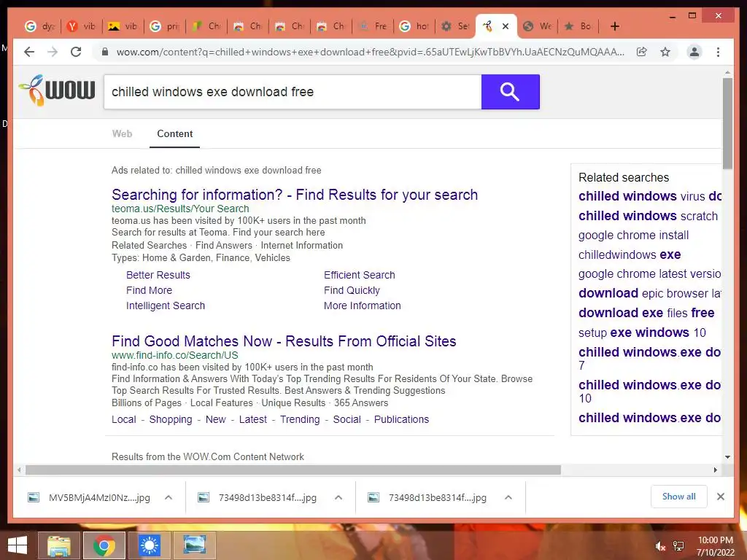747x560 pixels.
Task: Open related search 'download exe files free'
Action: (x=646, y=313)
